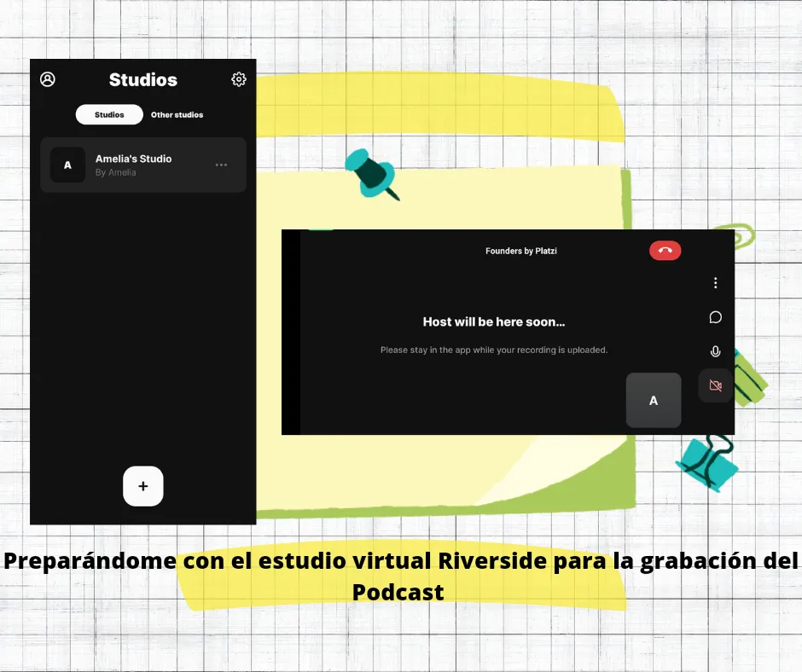Switch to the Other studios tab
802x672 pixels.
coord(177,114)
